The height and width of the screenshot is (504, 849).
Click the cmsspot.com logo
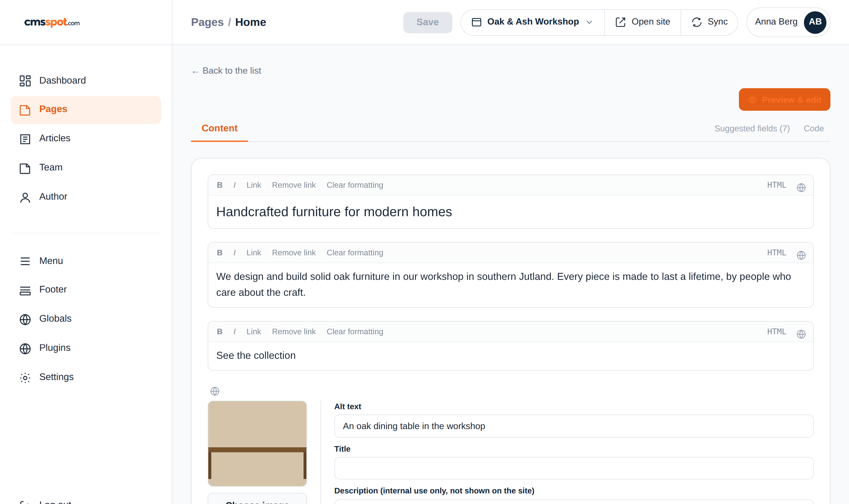point(52,23)
